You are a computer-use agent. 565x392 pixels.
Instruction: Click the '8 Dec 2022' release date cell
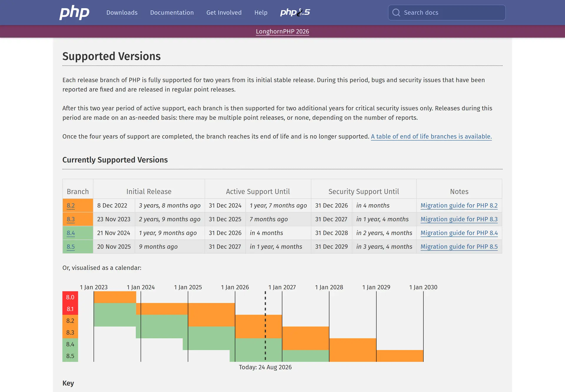click(x=114, y=206)
